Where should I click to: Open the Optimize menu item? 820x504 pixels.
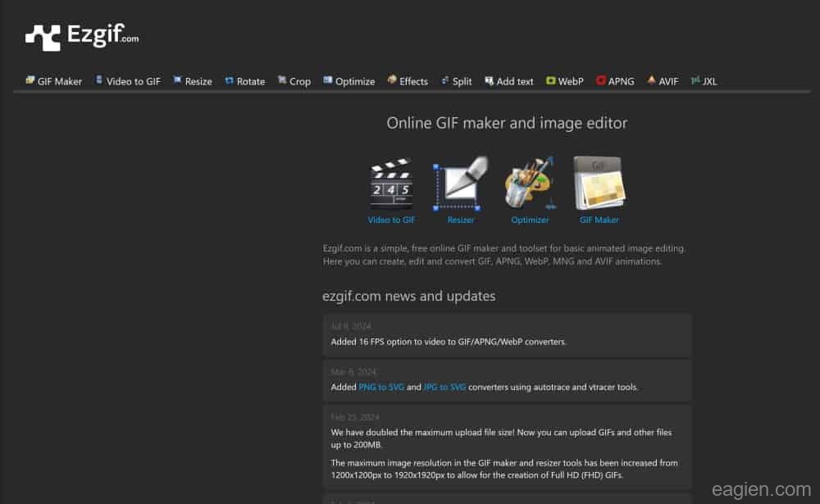[x=349, y=81]
